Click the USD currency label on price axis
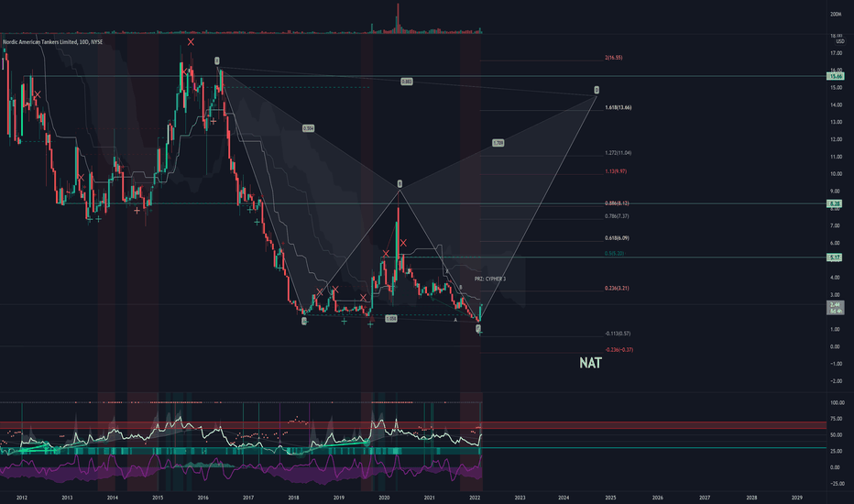This screenshot has width=854, height=504. tap(839, 41)
